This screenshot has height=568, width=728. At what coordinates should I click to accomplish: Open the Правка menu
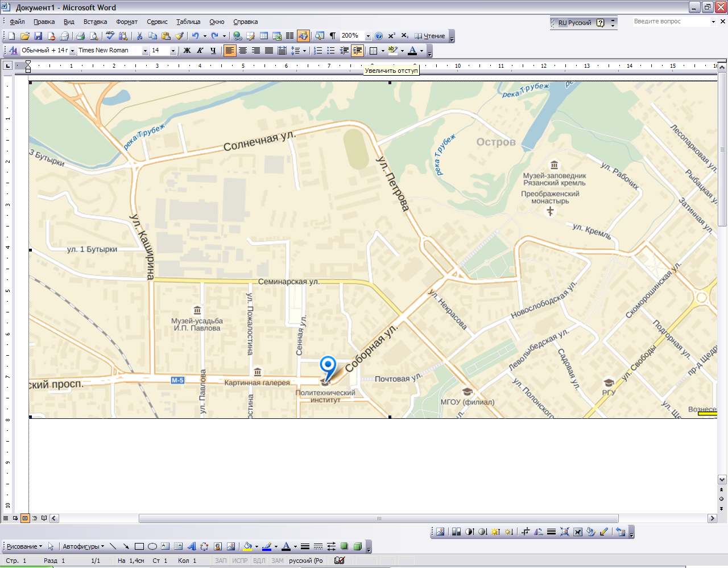pos(44,22)
